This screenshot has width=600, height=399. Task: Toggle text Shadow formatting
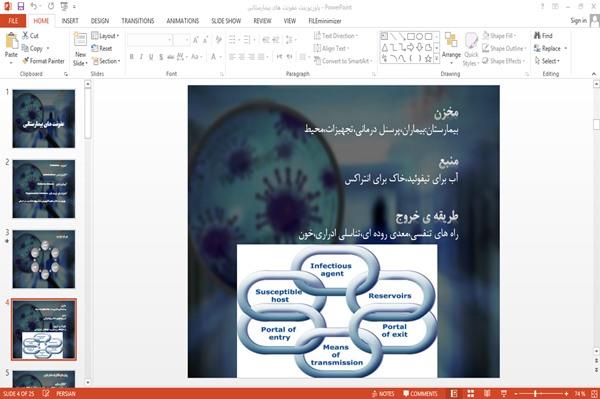tap(161, 57)
